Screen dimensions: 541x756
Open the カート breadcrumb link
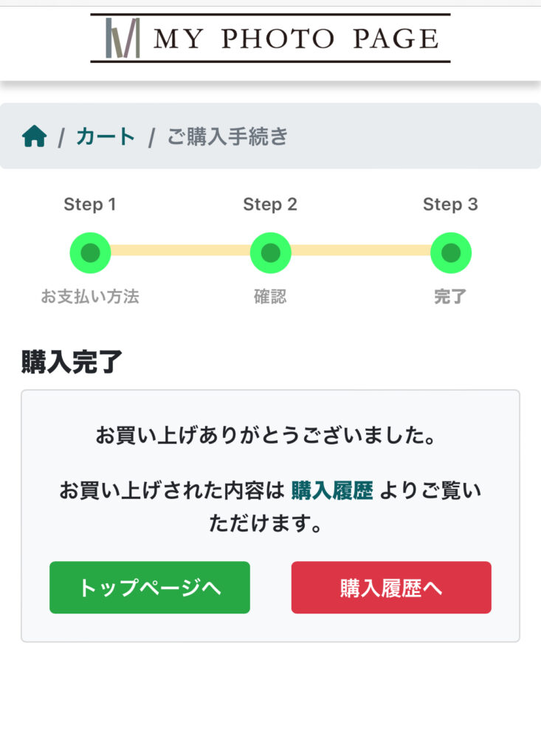click(106, 137)
